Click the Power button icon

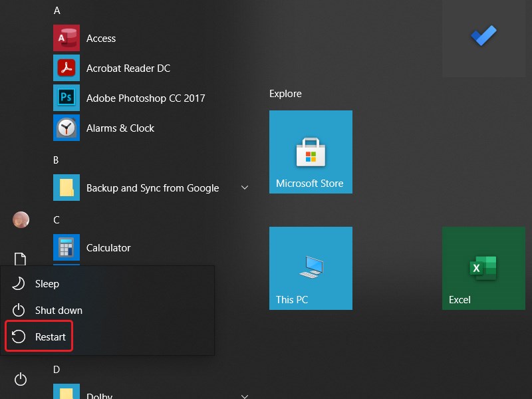coord(21,379)
